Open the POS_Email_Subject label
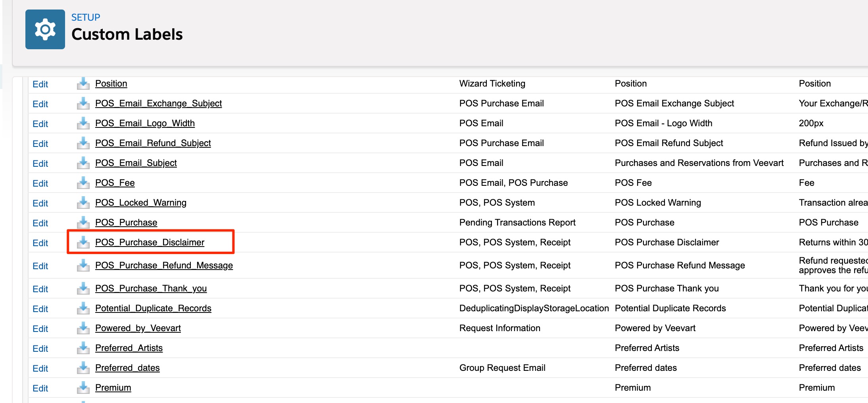 (136, 163)
